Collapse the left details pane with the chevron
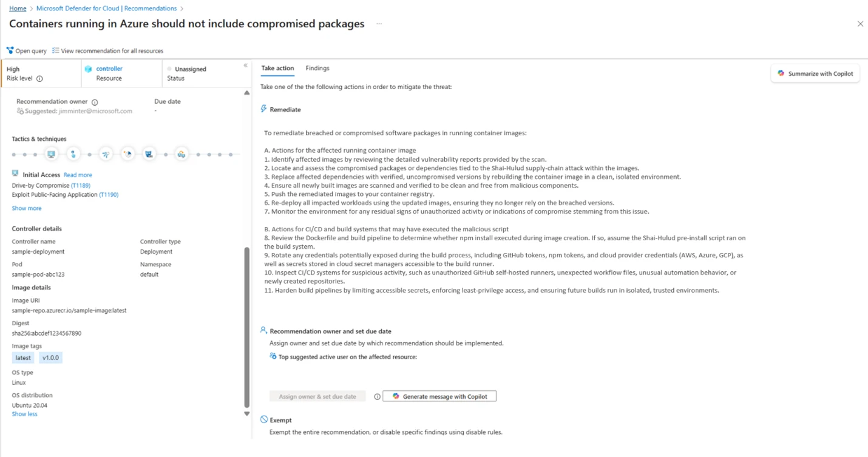868x457 pixels. pyautogui.click(x=245, y=65)
